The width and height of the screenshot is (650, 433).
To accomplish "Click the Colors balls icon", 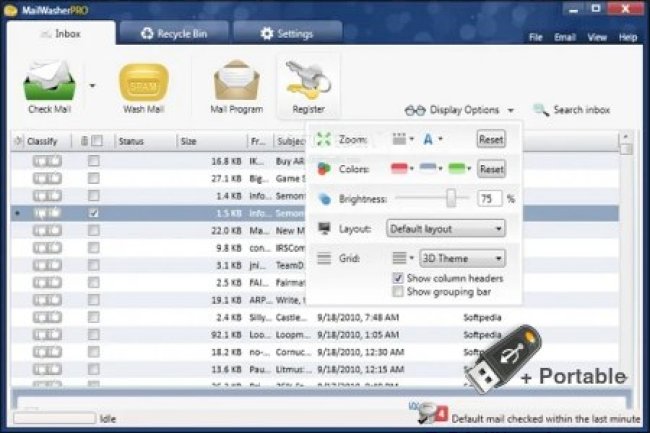I will [x=324, y=169].
